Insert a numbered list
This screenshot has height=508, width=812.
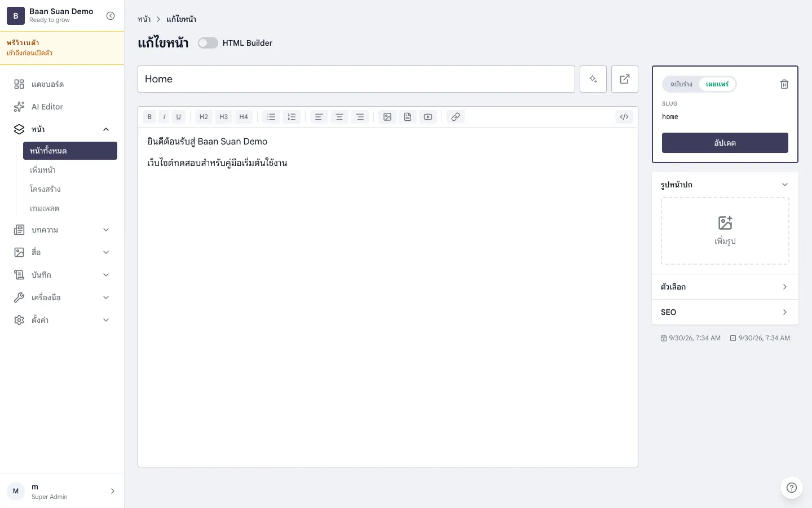[292, 117]
